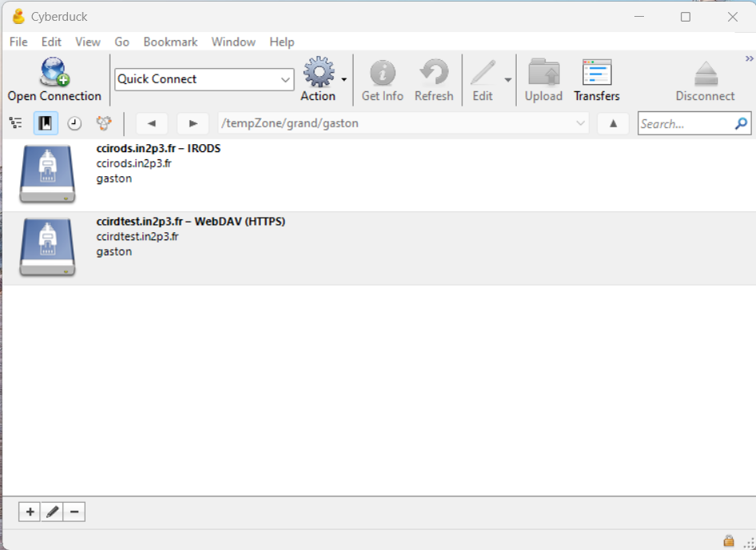The image size is (756, 550).
Task: Click the Disconnect eject icon
Action: tap(706, 74)
